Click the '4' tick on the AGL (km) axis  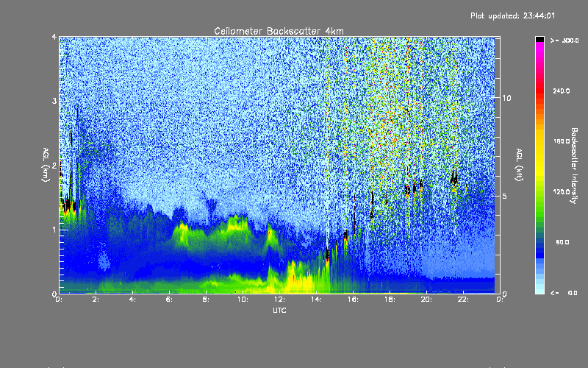coord(54,38)
